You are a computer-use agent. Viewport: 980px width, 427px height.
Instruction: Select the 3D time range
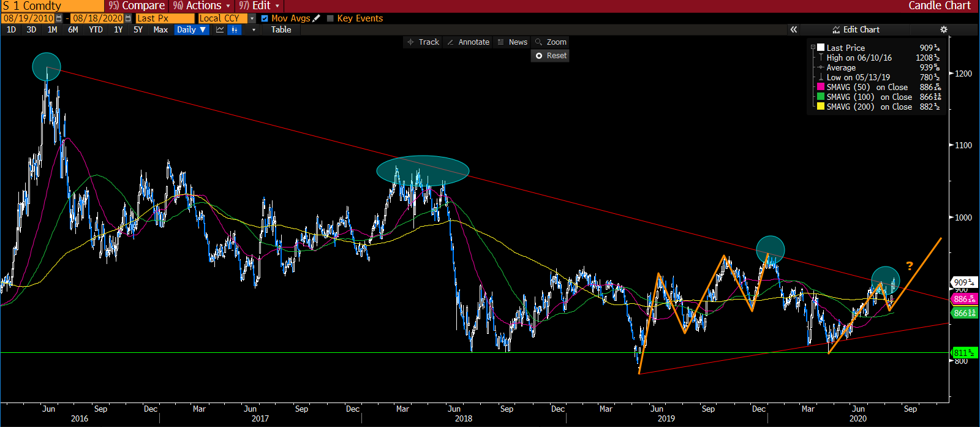click(31, 29)
